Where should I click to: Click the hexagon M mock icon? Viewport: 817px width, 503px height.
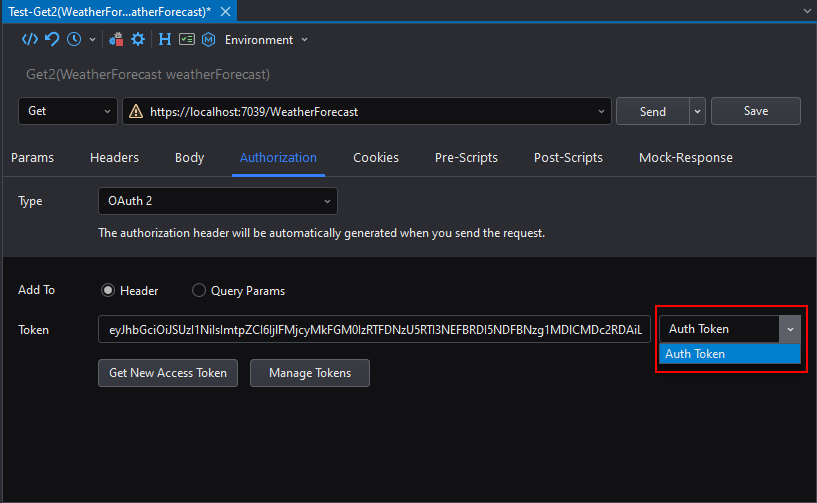208,40
